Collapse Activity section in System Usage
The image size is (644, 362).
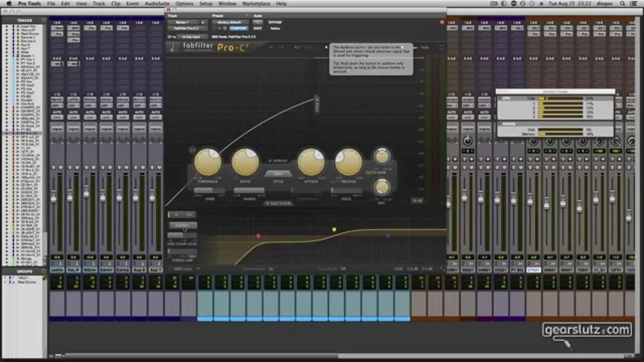500,124
